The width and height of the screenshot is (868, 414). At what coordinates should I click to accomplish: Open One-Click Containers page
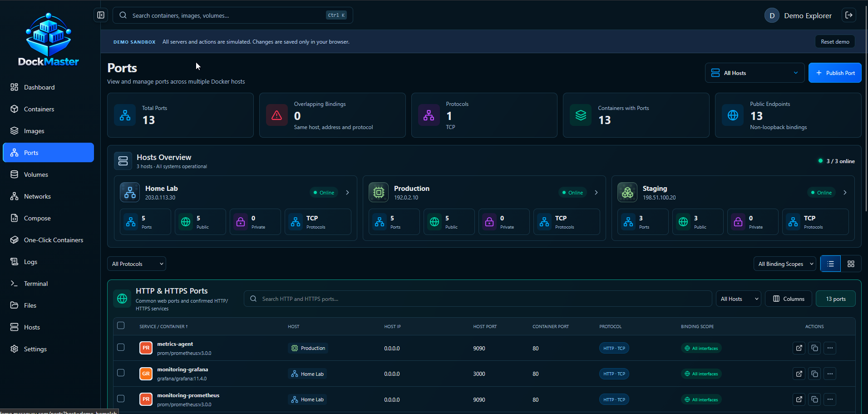(49, 240)
